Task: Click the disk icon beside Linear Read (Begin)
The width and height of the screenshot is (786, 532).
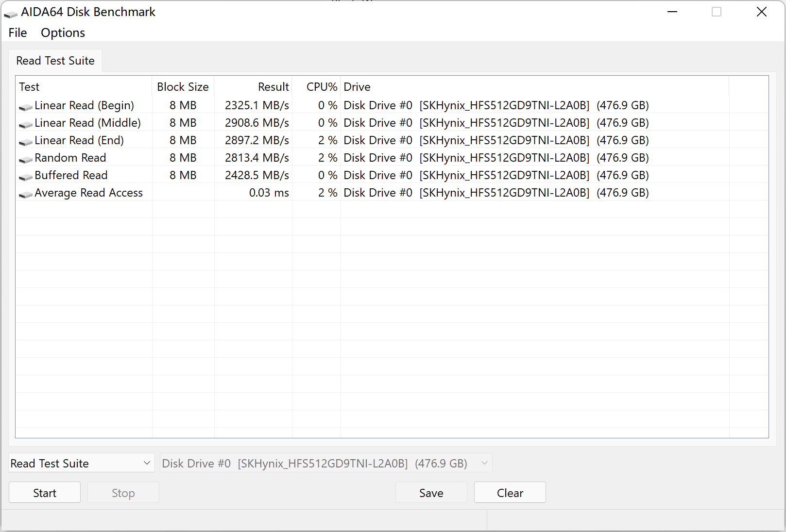Action: pyautogui.click(x=26, y=106)
